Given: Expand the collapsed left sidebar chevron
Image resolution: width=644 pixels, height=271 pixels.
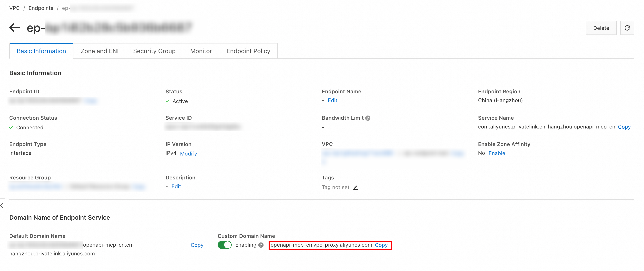Looking at the screenshot, I should [2, 205].
